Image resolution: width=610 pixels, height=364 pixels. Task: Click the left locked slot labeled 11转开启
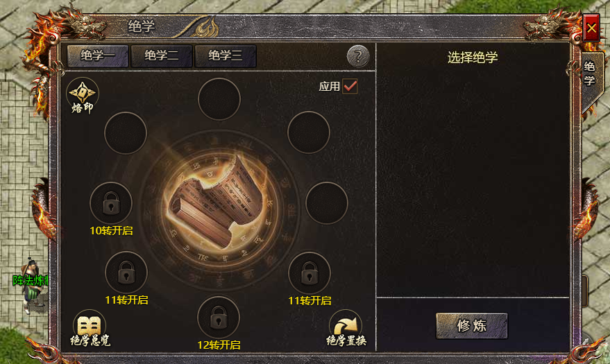tap(126, 272)
